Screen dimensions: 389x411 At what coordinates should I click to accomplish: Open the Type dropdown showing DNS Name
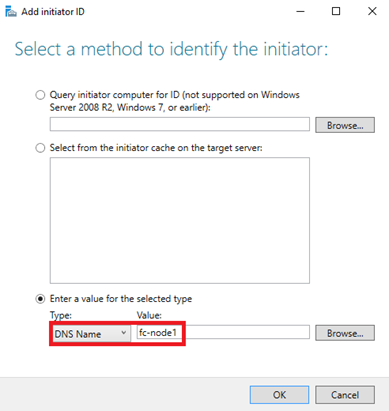90,333
